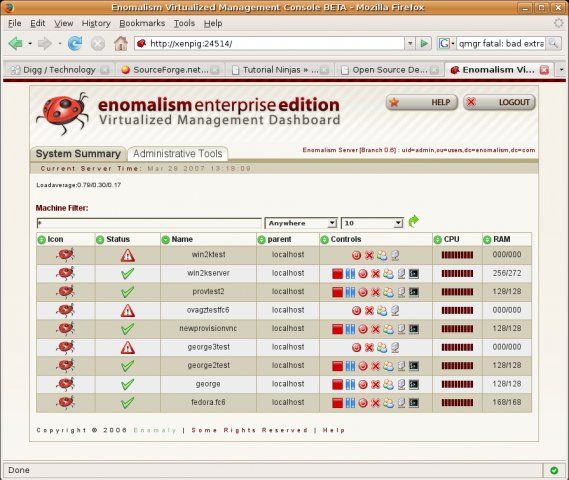Open the Anywhere filter dropdown
The width and height of the screenshot is (569, 480).
click(301, 223)
